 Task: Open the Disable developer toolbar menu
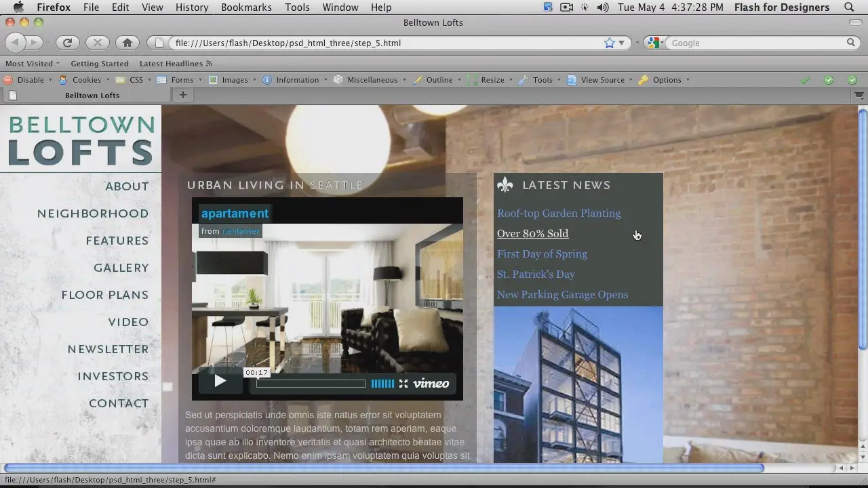pyautogui.click(x=28, y=80)
